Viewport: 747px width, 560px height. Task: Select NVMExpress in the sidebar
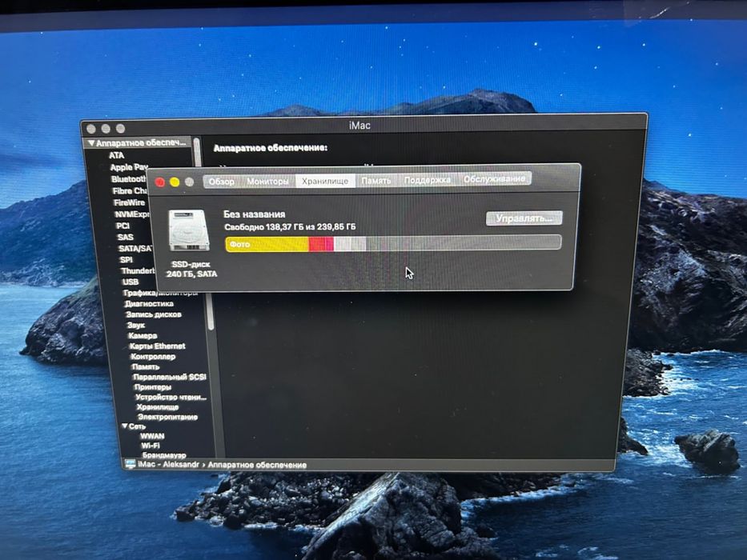(132, 214)
